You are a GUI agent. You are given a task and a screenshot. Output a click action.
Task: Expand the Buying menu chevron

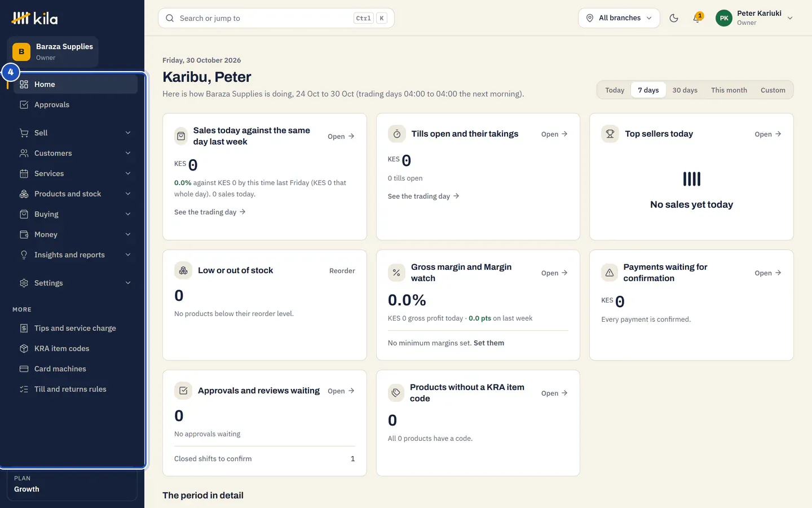click(128, 214)
